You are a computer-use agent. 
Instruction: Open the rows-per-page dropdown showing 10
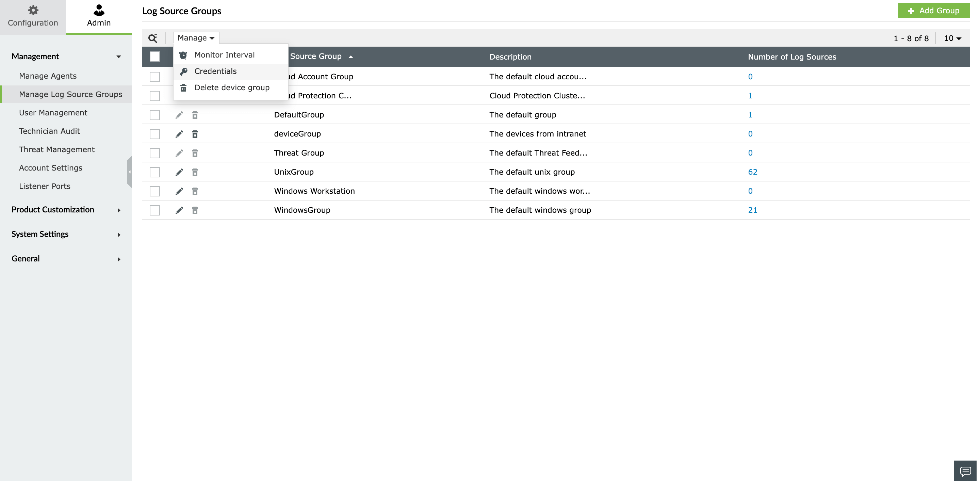953,38
